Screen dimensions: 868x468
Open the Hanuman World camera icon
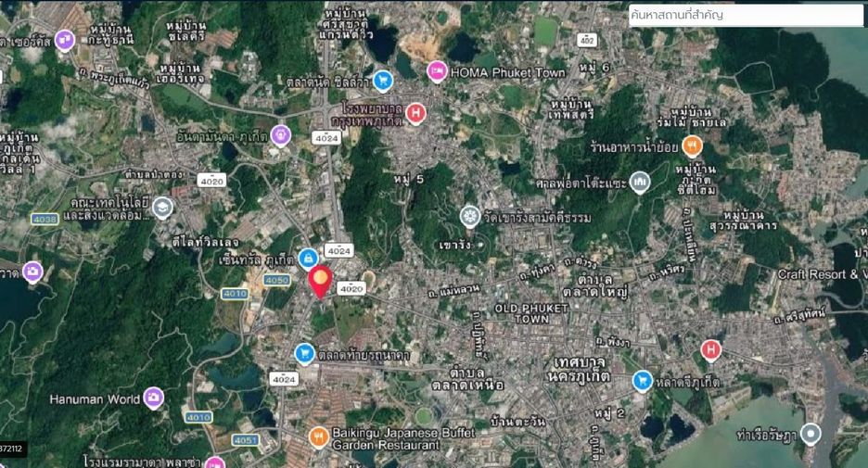pos(153,398)
